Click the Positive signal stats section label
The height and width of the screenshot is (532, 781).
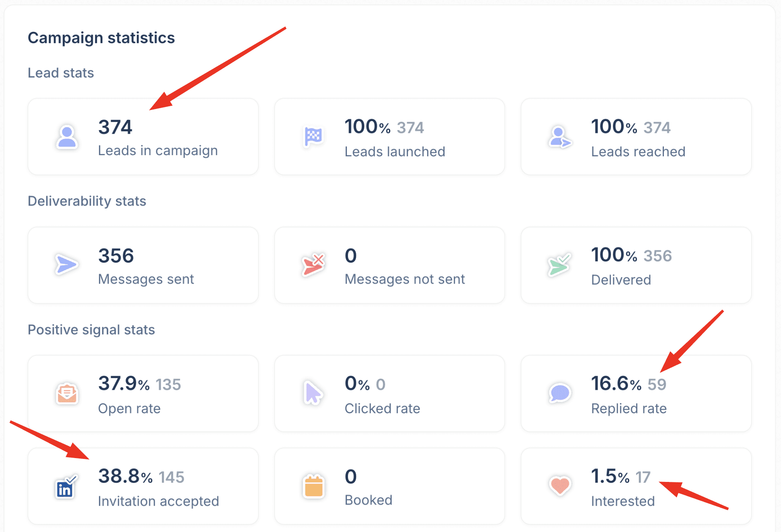[91, 330]
